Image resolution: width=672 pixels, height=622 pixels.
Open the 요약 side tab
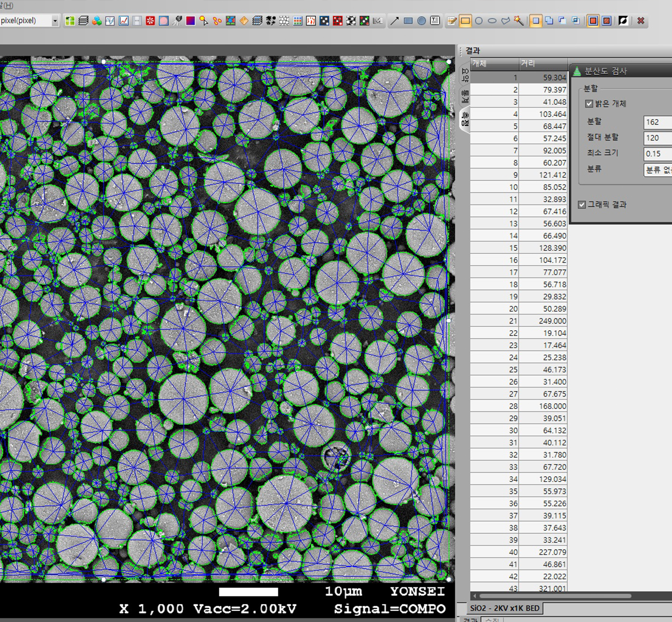coord(465,75)
